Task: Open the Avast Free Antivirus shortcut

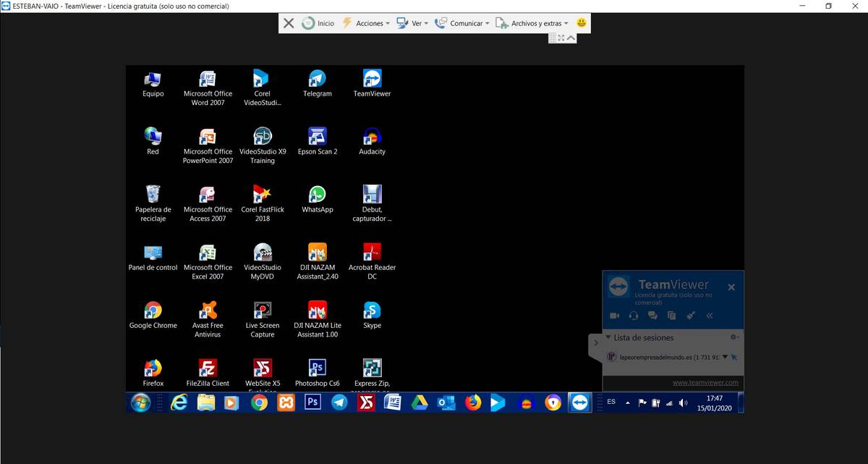Action: click(208, 319)
